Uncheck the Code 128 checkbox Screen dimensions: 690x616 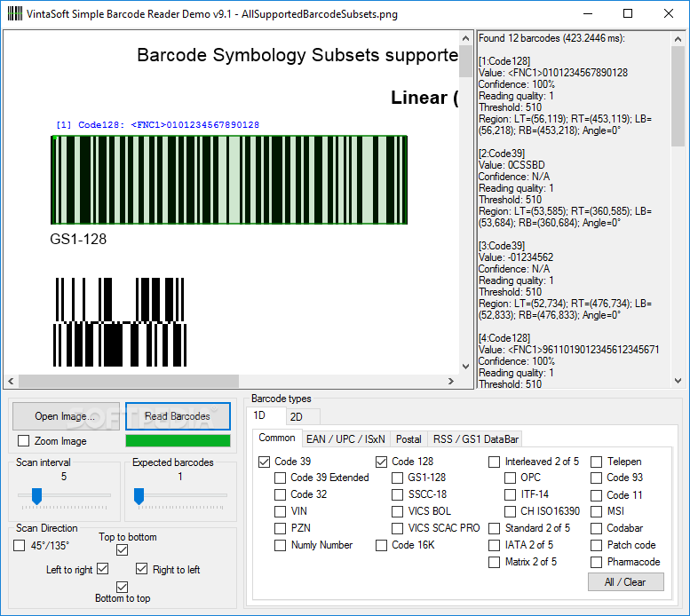[381, 462]
